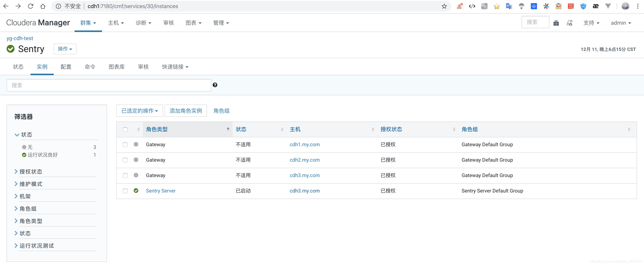Click the blue shield extension icon
This screenshot has width=644, height=265.
point(583,6)
